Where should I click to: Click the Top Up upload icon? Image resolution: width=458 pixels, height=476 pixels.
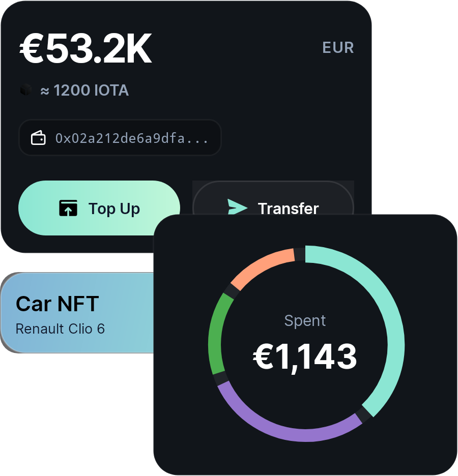(68, 209)
